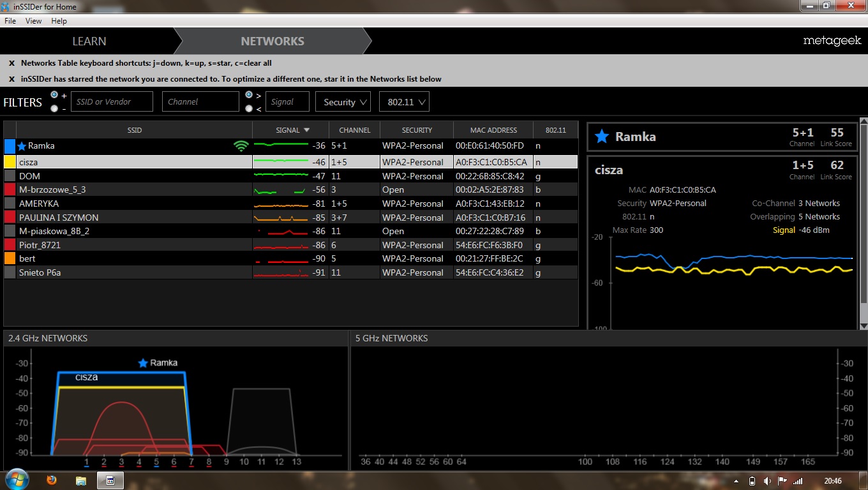This screenshot has height=490, width=868.
Task: Click the inSSIDer app icon in title bar
Action: (6, 6)
